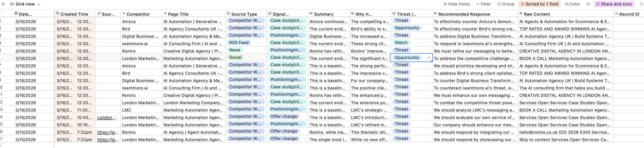This screenshot has width=644, height=148.
Task: Select the Social source type tag
Action: [235, 57]
